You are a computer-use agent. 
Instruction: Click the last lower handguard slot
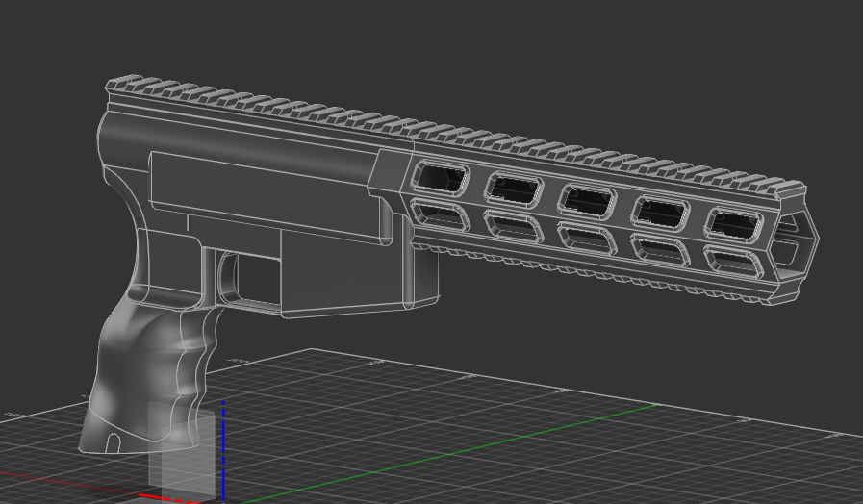click(734, 262)
